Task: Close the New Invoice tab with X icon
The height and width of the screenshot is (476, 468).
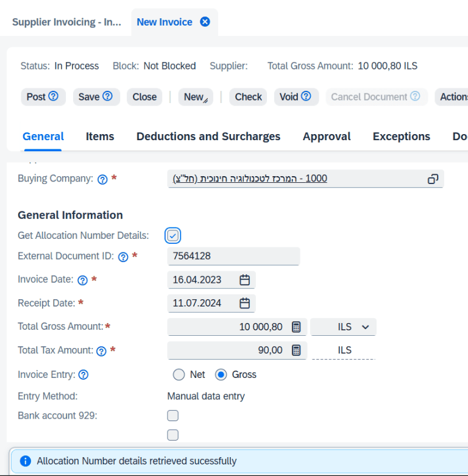Action: (x=205, y=22)
